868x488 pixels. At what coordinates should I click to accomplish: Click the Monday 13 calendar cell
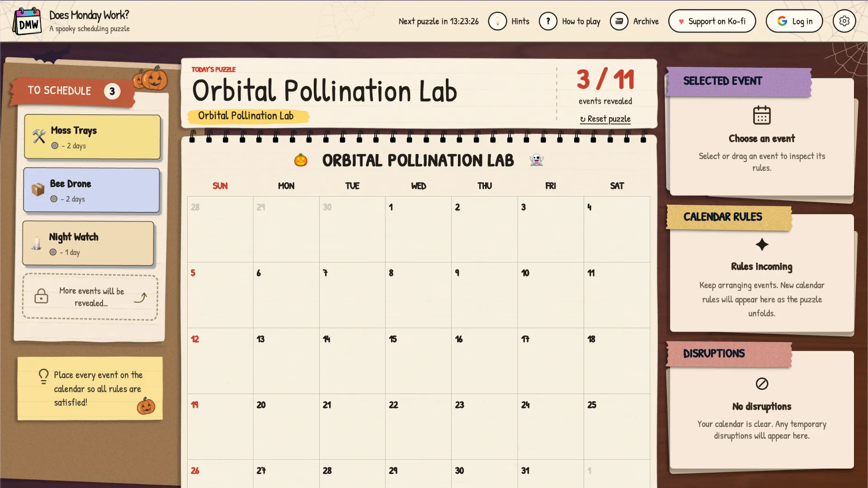[286, 361]
